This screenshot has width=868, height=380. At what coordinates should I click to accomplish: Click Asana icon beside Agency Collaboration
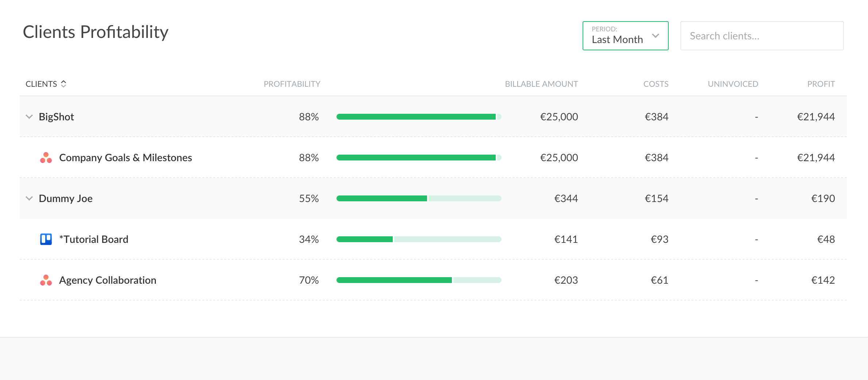(46, 280)
